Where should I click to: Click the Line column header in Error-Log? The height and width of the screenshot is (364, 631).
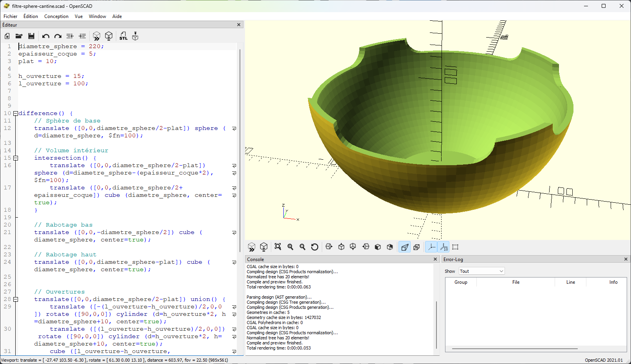point(570,282)
